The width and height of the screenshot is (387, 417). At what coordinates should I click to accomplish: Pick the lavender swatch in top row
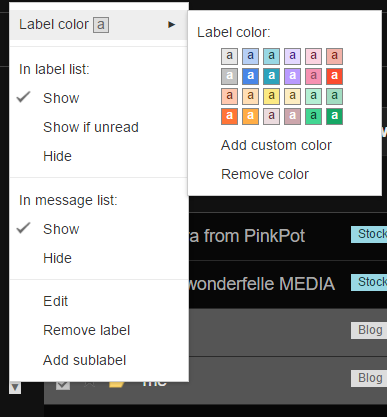click(292, 56)
